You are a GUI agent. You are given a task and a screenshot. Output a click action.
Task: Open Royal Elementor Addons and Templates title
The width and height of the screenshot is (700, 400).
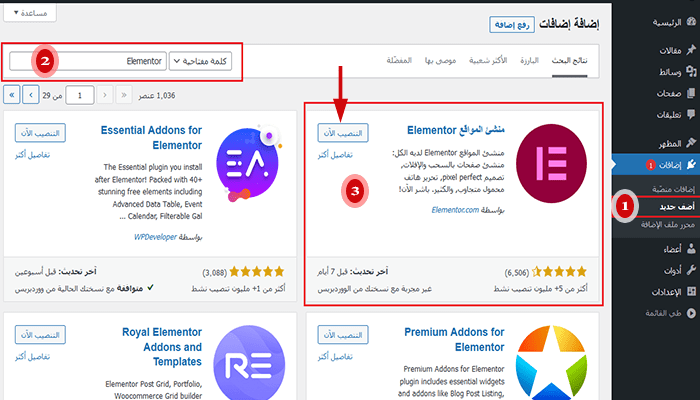pos(162,347)
